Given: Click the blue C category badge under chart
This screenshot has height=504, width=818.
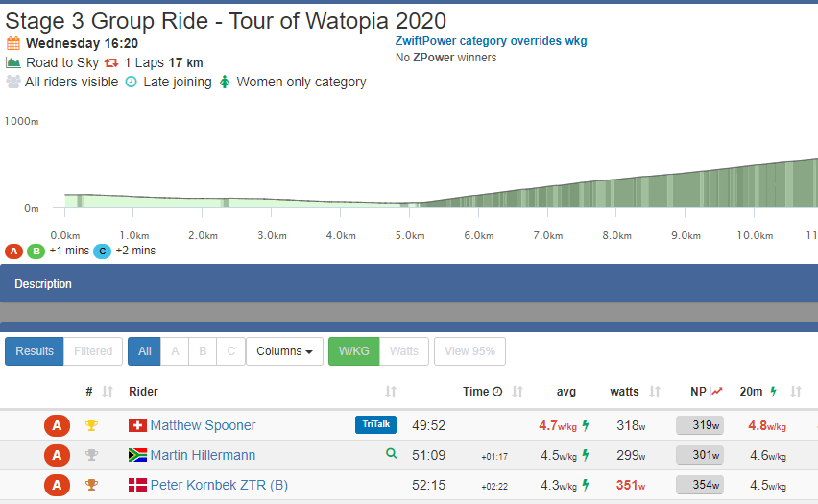Looking at the screenshot, I should [102, 252].
